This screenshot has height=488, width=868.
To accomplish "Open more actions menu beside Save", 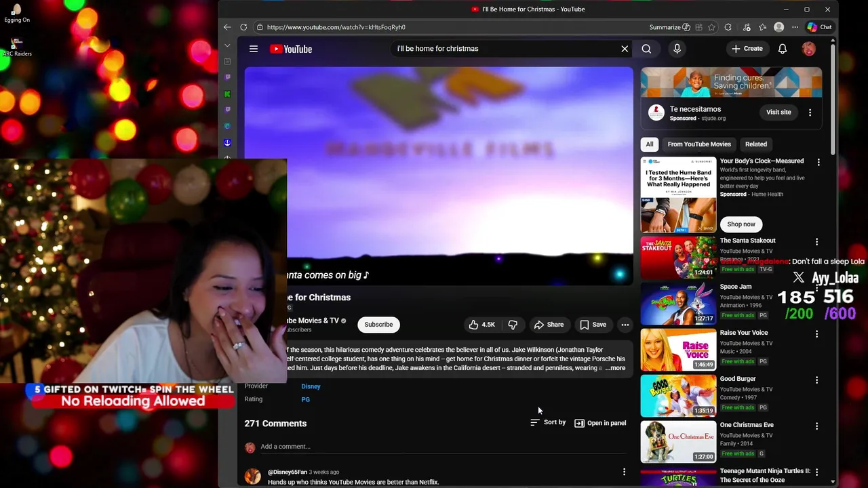I will click(x=625, y=325).
